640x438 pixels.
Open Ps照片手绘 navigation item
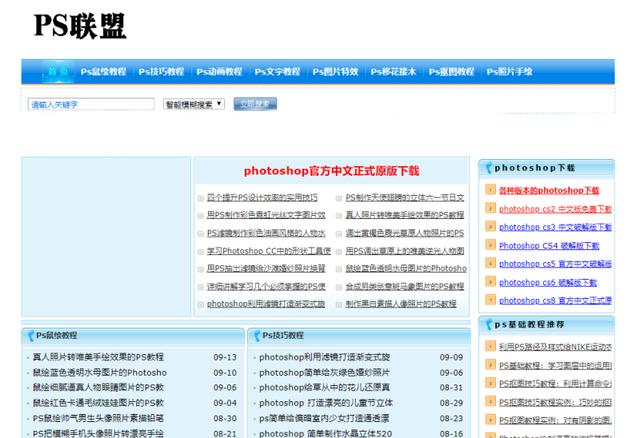(509, 72)
